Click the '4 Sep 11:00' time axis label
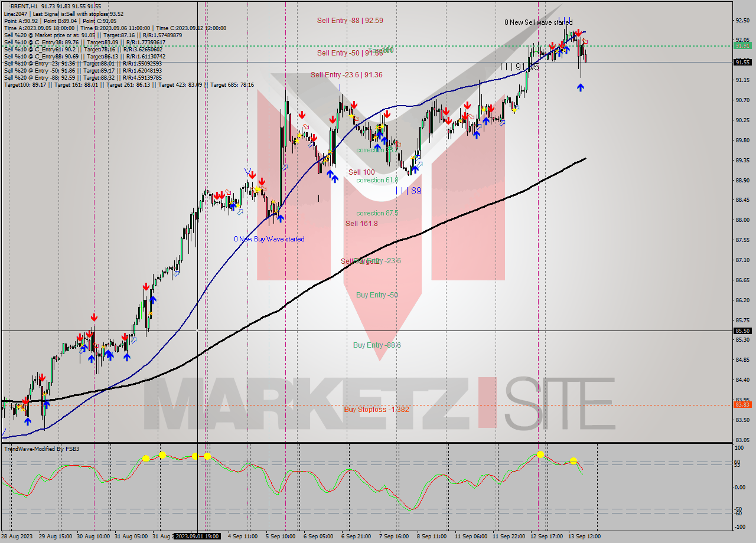 pos(242,537)
